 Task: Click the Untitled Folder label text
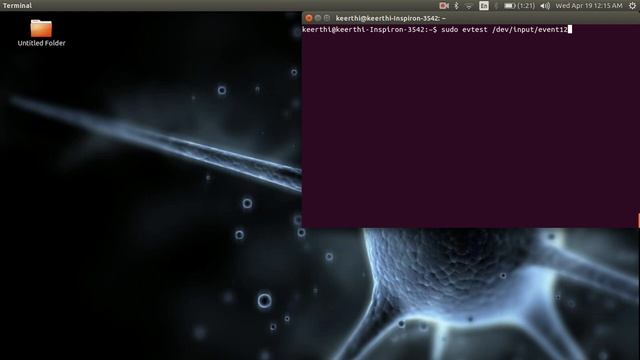tap(41, 43)
